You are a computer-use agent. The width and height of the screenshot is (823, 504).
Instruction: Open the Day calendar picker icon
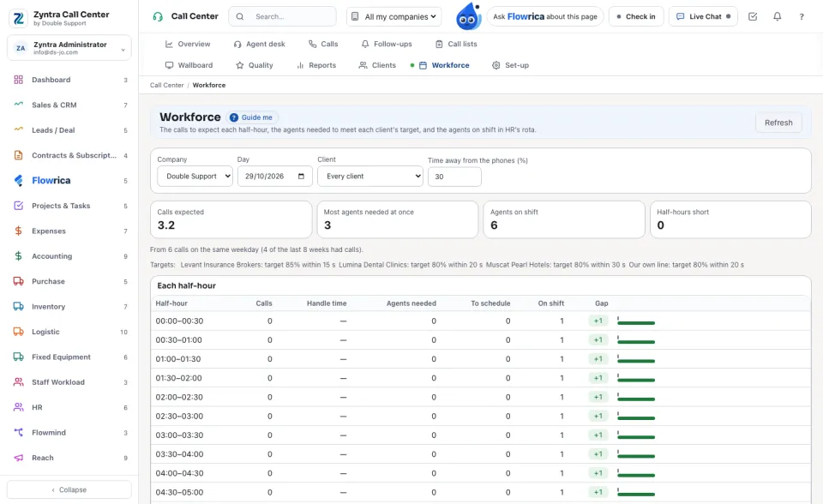(301, 177)
